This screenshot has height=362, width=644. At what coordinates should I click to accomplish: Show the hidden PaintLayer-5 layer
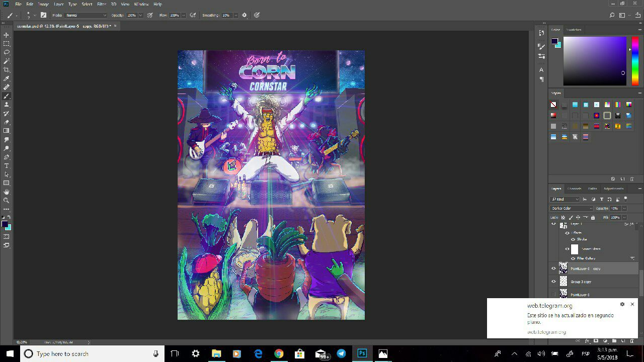[x=554, y=295]
